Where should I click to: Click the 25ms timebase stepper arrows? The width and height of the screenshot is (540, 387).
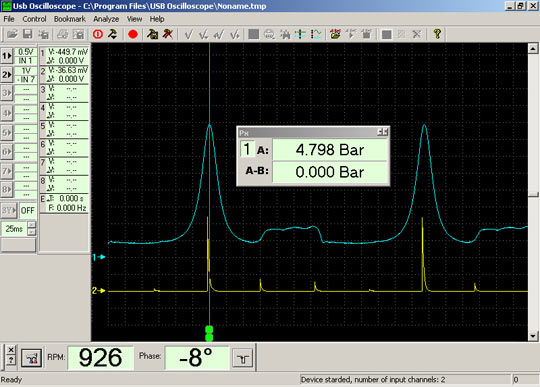[31, 228]
